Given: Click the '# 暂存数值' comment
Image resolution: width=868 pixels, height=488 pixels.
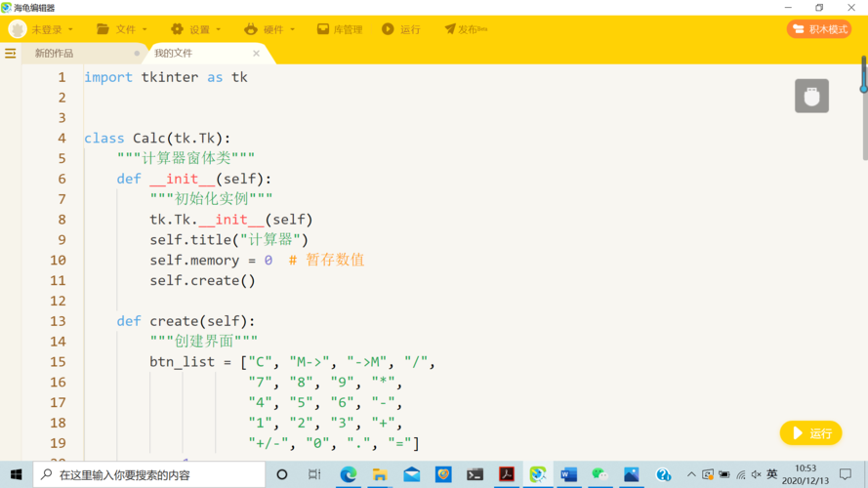Looking at the screenshot, I should click(327, 260).
